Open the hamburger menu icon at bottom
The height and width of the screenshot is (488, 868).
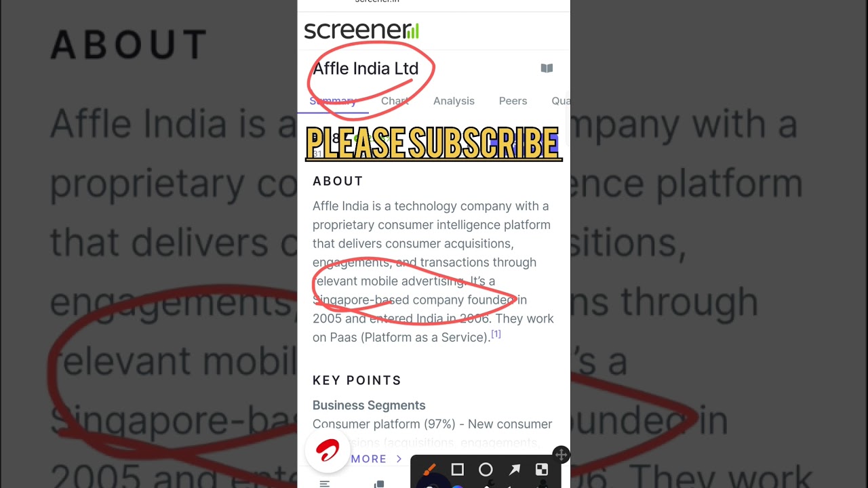tap(325, 484)
